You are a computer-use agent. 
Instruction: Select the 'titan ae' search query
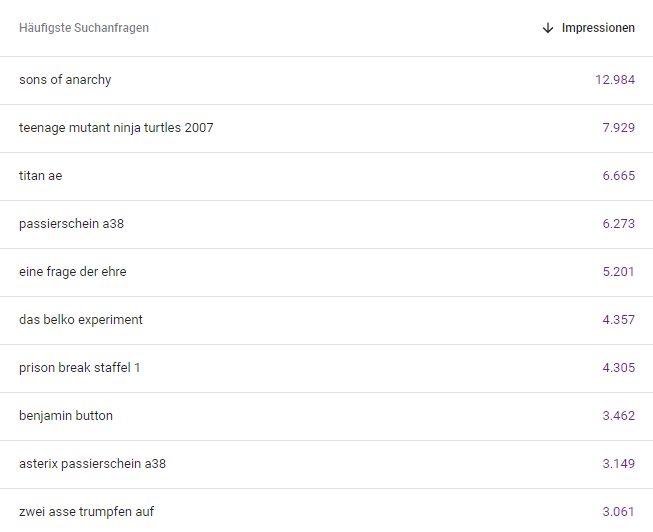[x=40, y=176]
